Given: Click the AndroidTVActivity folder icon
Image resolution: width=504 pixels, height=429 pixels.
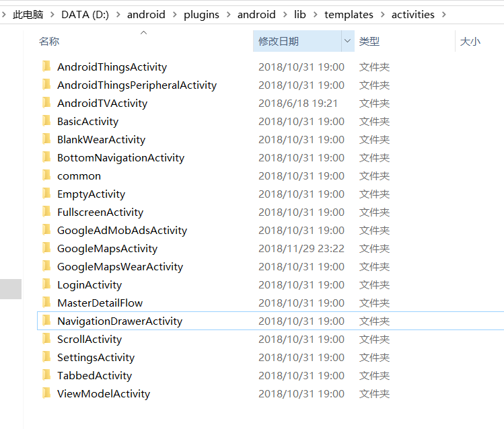Looking at the screenshot, I should pyautogui.click(x=46, y=103).
